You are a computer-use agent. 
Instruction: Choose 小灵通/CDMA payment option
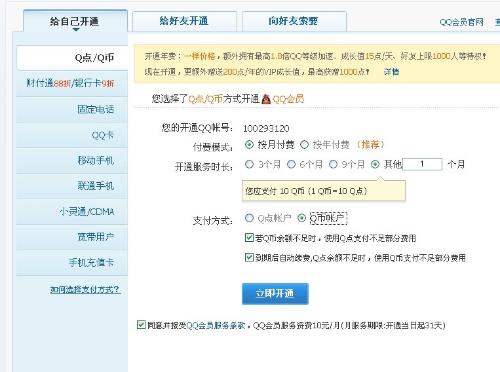pyautogui.click(x=72, y=211)
